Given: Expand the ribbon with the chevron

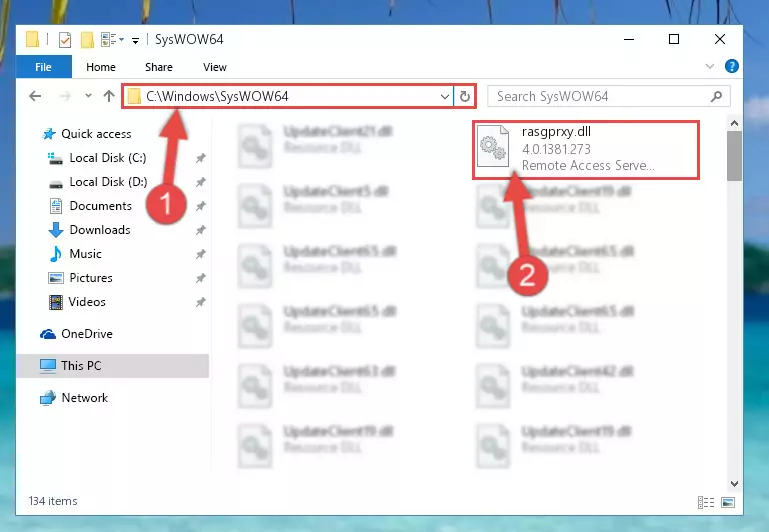Looking at the screenshot, I should 710,66.
